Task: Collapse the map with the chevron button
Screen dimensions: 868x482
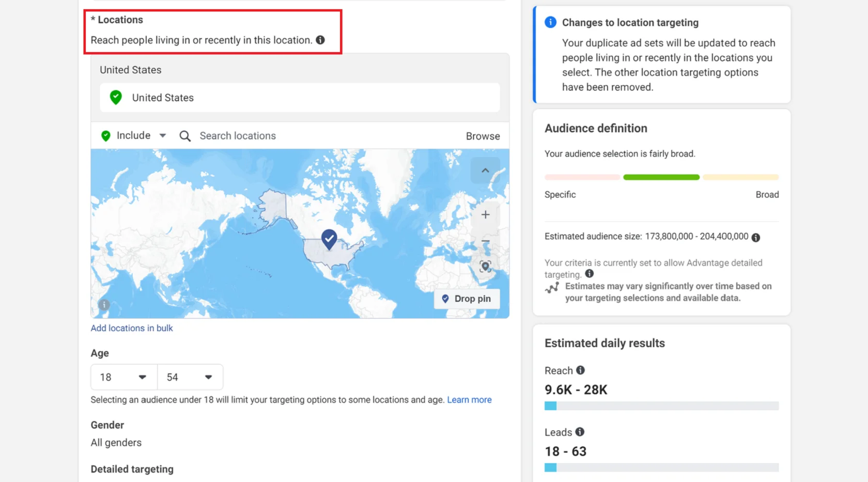Action: [485, 170]
